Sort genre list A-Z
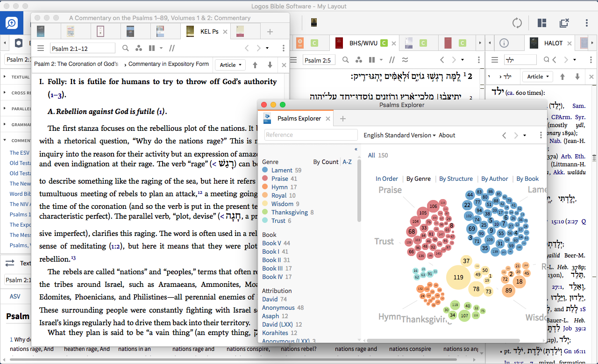Image resolution: width=598 pixels, height=364 pixels. 347,162
